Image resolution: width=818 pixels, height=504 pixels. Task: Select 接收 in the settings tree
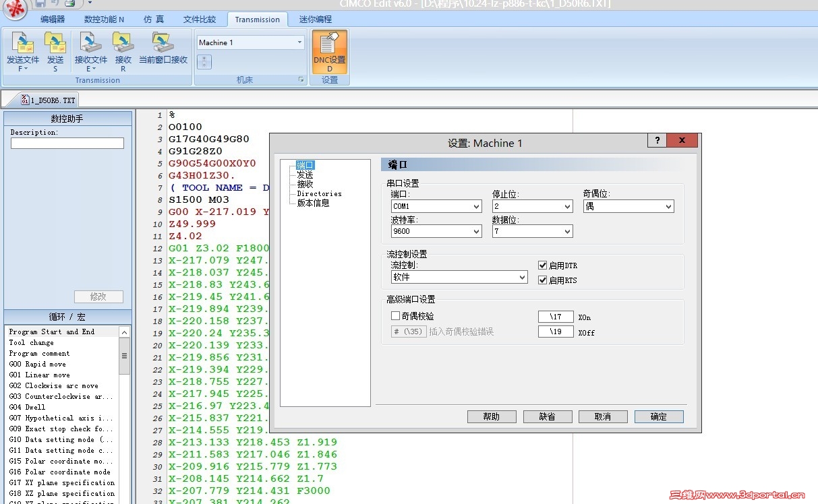point(305,184)
